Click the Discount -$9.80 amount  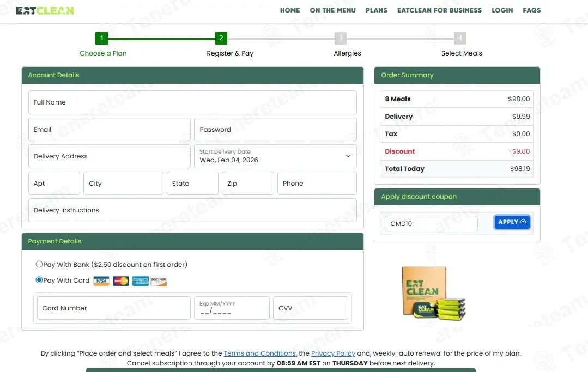click(x=519, y=151)
